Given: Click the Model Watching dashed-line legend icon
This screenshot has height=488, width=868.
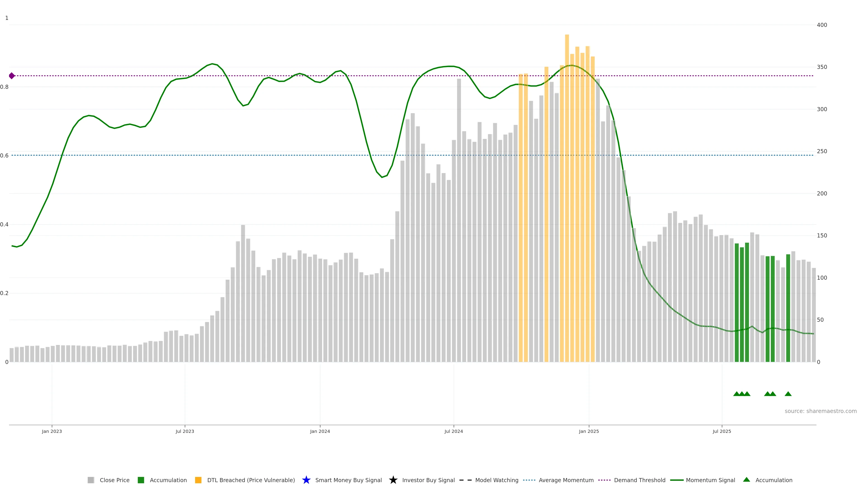Looking at the screenshot, I should [465, 480].
